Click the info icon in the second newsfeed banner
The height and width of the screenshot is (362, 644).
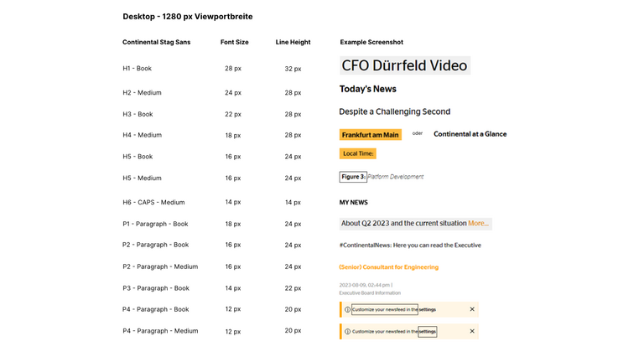tap(348, 331)
